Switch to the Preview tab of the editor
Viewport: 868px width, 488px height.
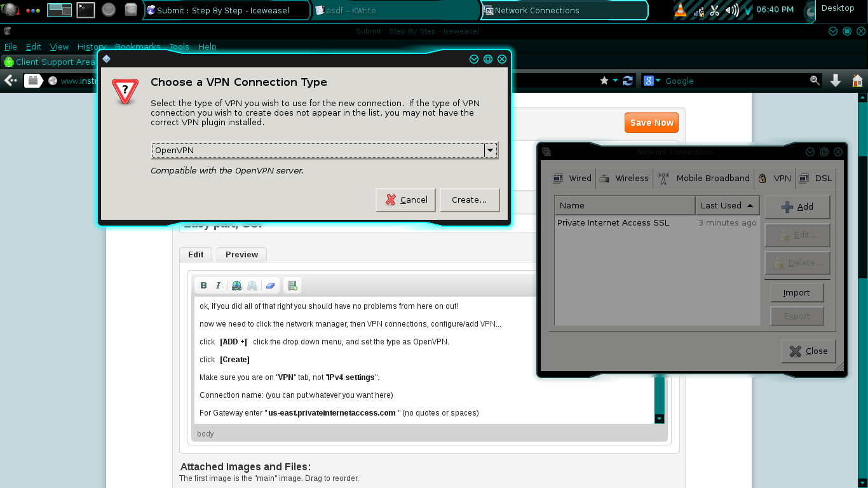(241, 254)
